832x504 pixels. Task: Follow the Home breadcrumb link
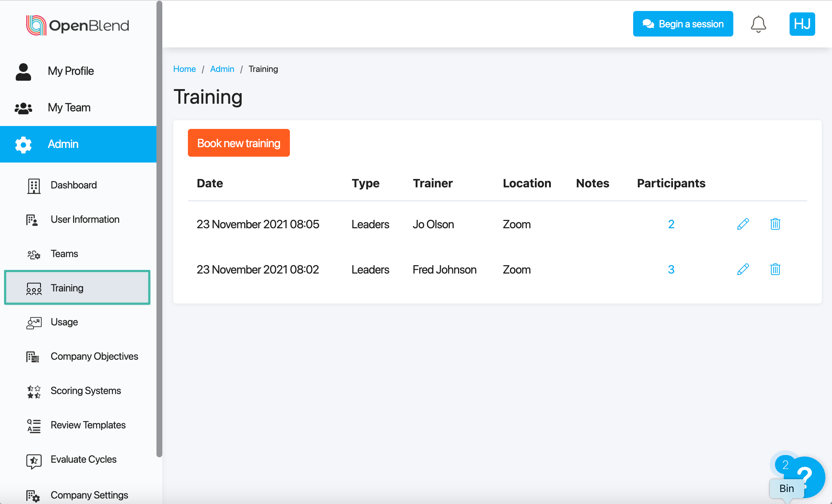point(184,69)
